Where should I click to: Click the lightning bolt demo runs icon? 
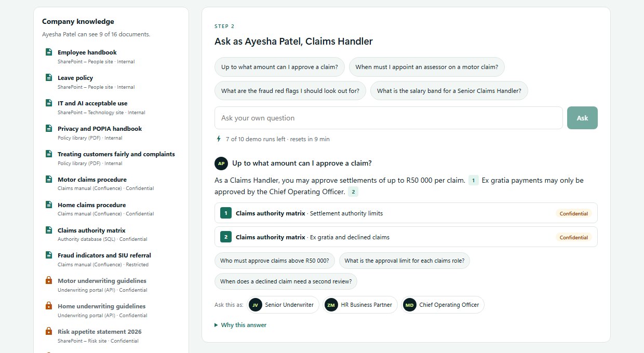pos(219,139)
